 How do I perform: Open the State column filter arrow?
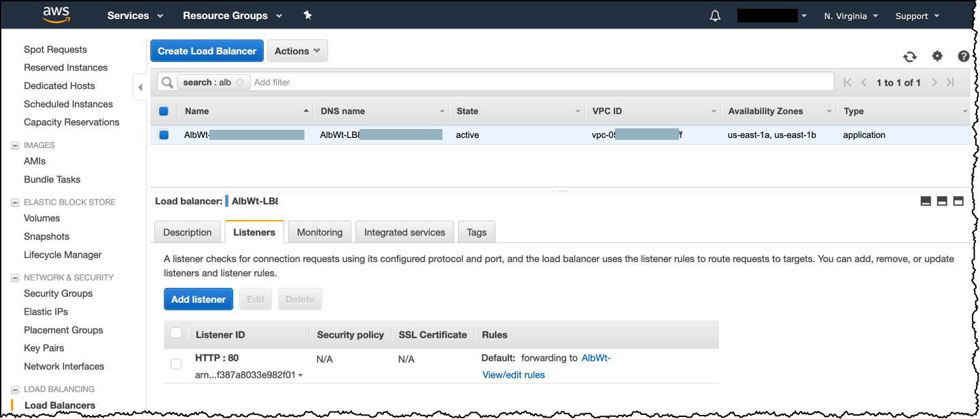578,111
